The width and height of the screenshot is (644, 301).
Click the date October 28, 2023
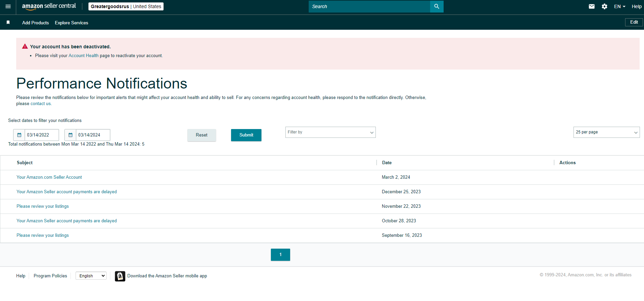click(399, 221)
